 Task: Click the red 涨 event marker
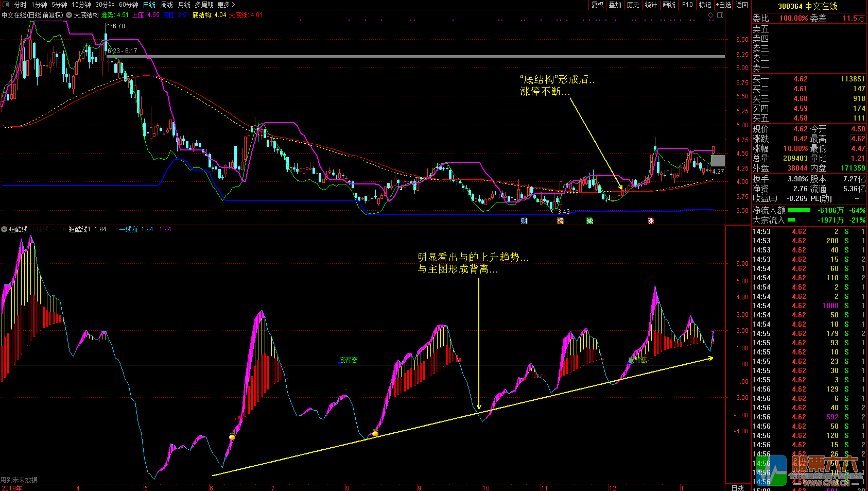(x=651, y=221)
